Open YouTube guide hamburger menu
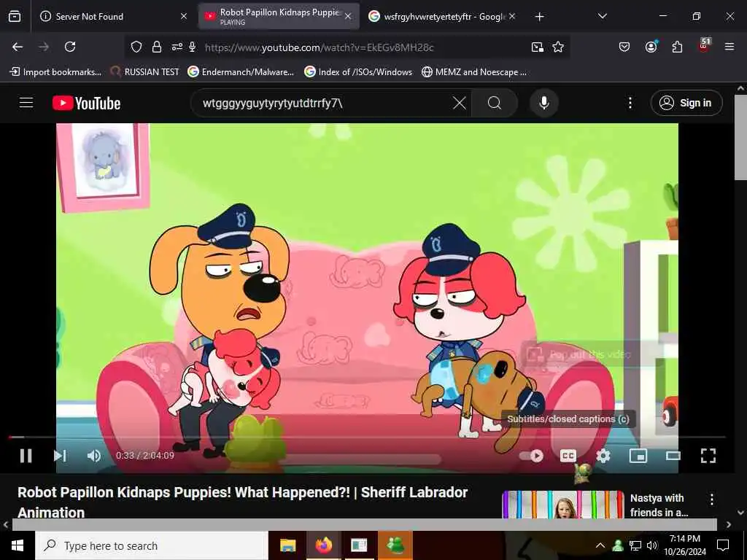Screen dimensions: 747x560 pyautogui.click(x=26, y=103)
